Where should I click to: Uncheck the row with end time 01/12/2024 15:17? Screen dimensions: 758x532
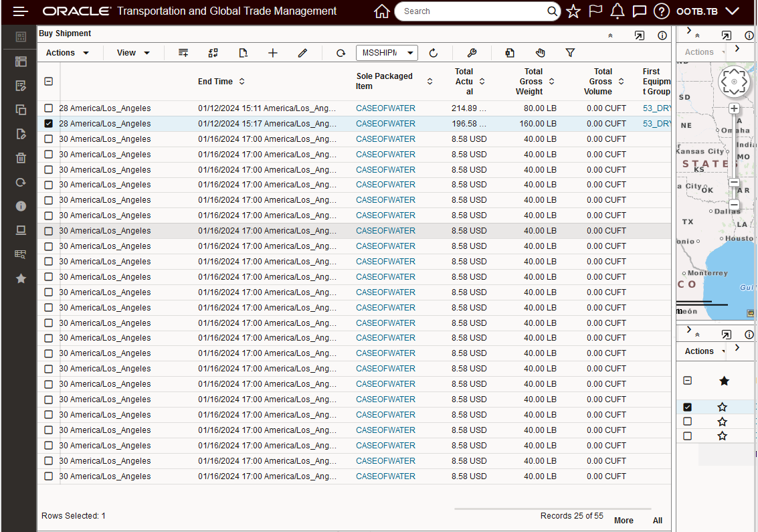tap(48, 123)
